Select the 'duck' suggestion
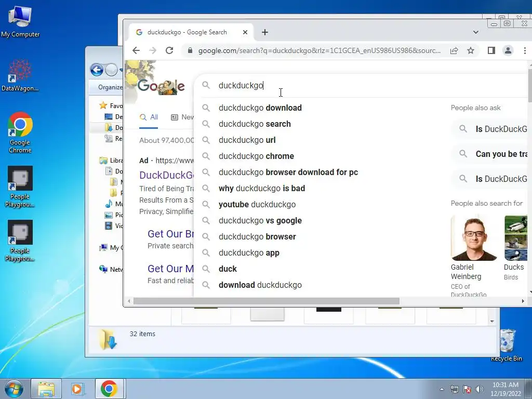The height and width of the screenshot is (399, 532). (228, 269)
